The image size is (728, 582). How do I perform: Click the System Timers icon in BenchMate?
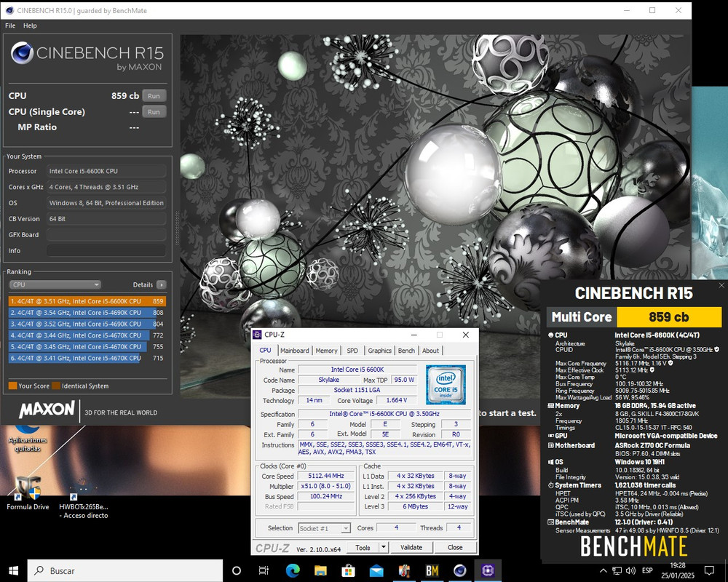(551, 485)
